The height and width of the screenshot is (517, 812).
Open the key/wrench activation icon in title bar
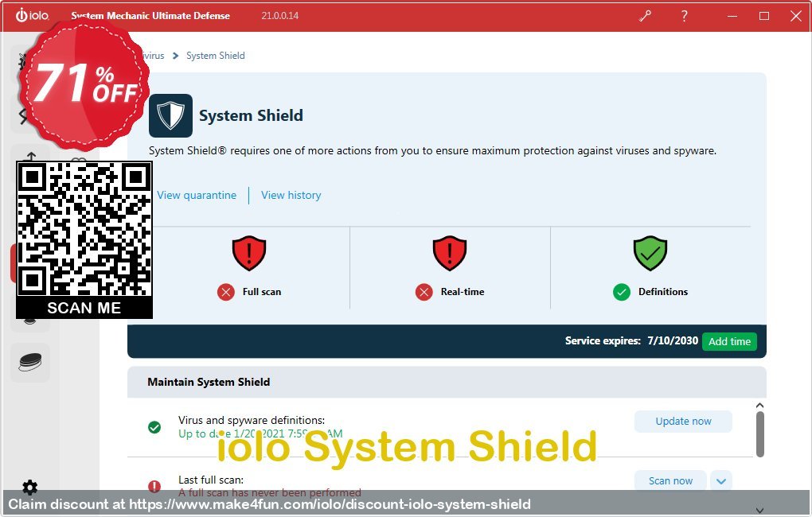click(x=645, y=16)
